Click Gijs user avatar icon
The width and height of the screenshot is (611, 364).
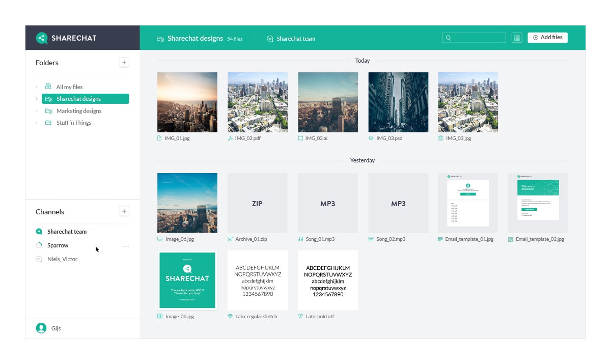(x=41, y=328)
